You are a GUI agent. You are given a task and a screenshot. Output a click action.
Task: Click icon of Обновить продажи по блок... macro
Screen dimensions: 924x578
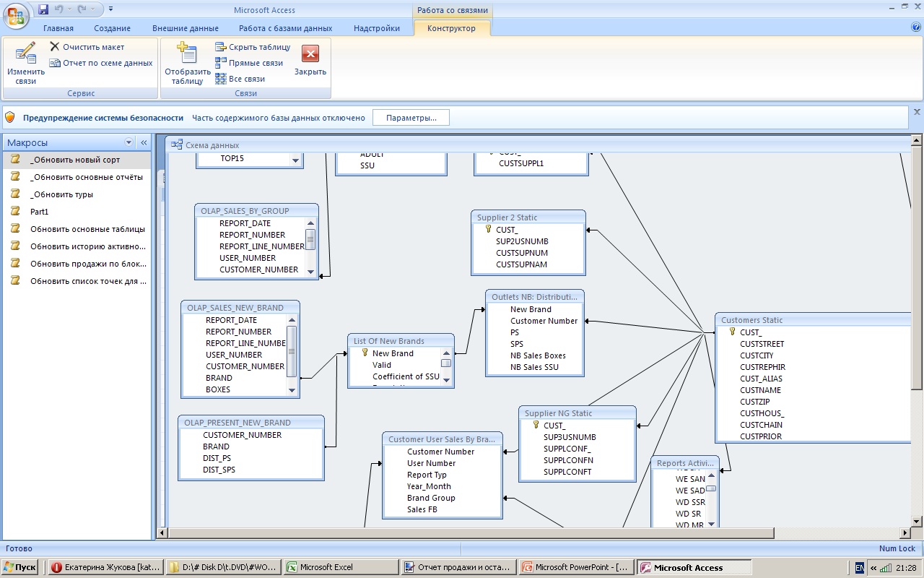click(15, 264)
